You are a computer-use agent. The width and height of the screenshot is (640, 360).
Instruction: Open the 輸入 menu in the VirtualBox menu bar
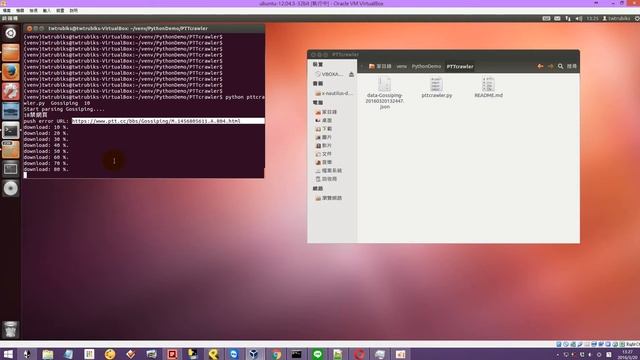coord(47,11)
